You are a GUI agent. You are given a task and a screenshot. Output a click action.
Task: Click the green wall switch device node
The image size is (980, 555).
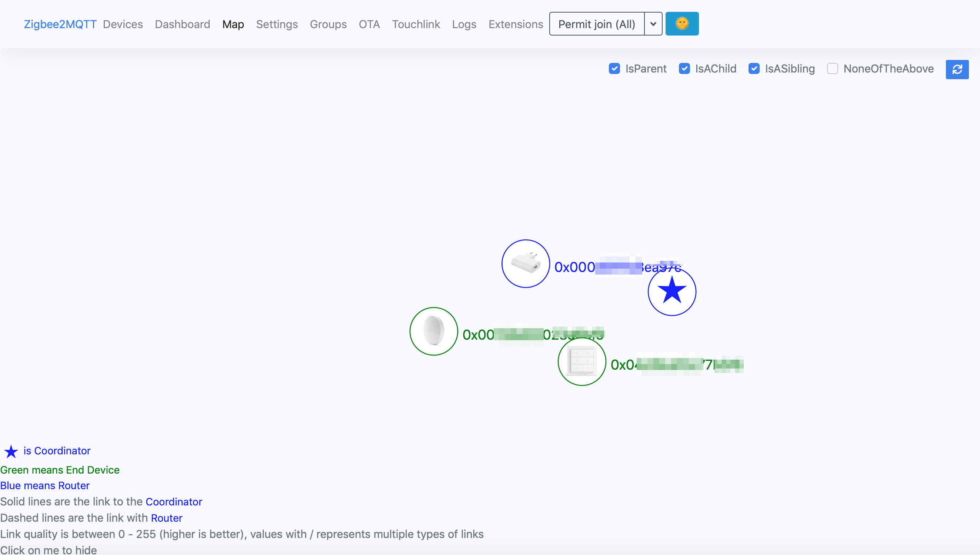point(581,361)
